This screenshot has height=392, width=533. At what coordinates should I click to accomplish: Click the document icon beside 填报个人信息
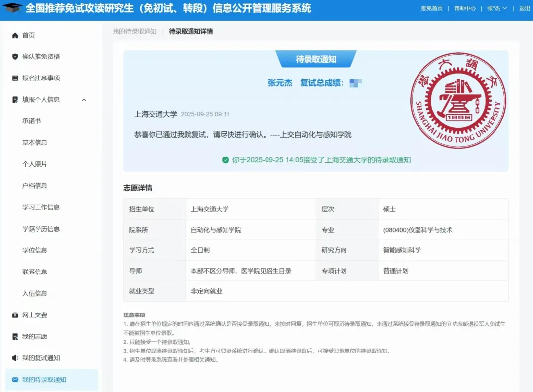pos(15,100)
